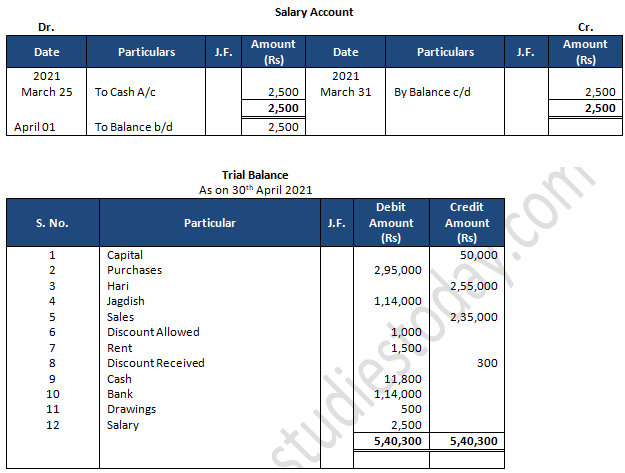Image resolution: width=625 pixels, height=473 pixels.
Task: Click the Rent debit value 1,500
Action: 406,348
